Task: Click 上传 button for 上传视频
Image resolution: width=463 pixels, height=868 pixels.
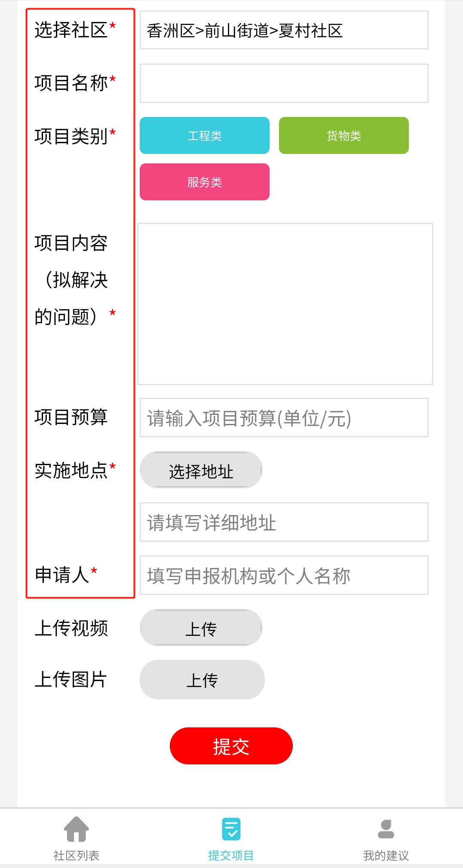Action: (x=201, y=628)
